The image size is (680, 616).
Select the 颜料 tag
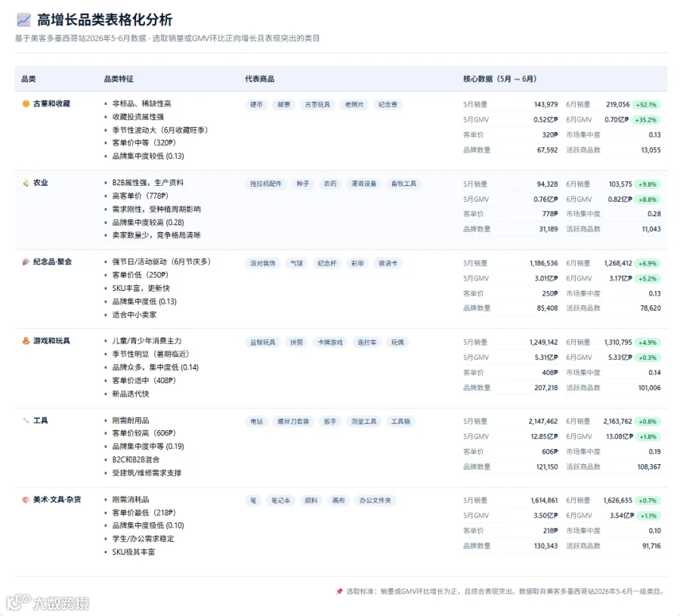[x=311, y=500]
